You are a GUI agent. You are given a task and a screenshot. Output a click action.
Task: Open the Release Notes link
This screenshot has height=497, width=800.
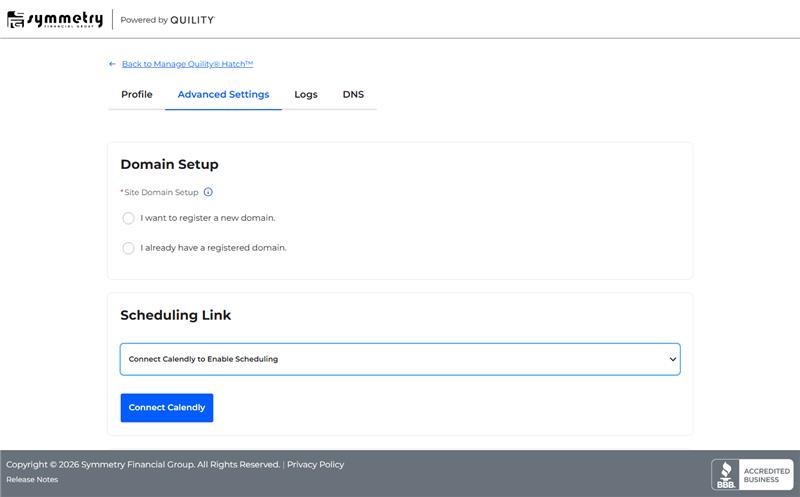coord(32,480)
